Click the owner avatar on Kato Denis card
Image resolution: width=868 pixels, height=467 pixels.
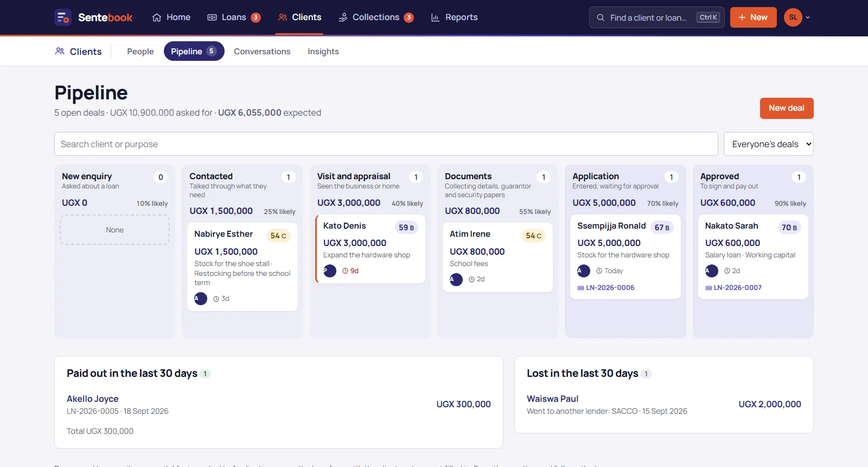click(x=330, y=270)
